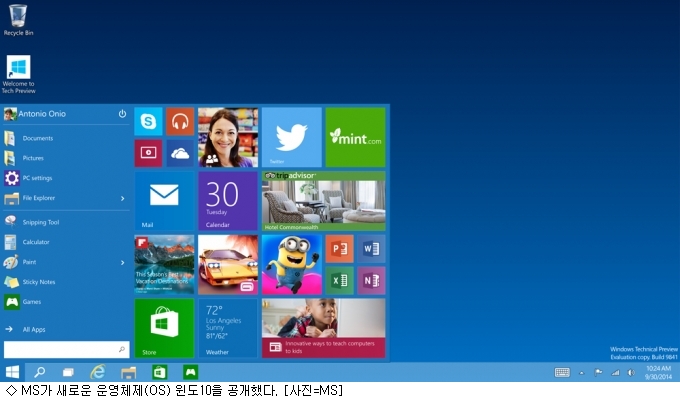The image size is (680, 402).
Task: Expand File Explorer jump list arrow
Action: coord(123,198)
